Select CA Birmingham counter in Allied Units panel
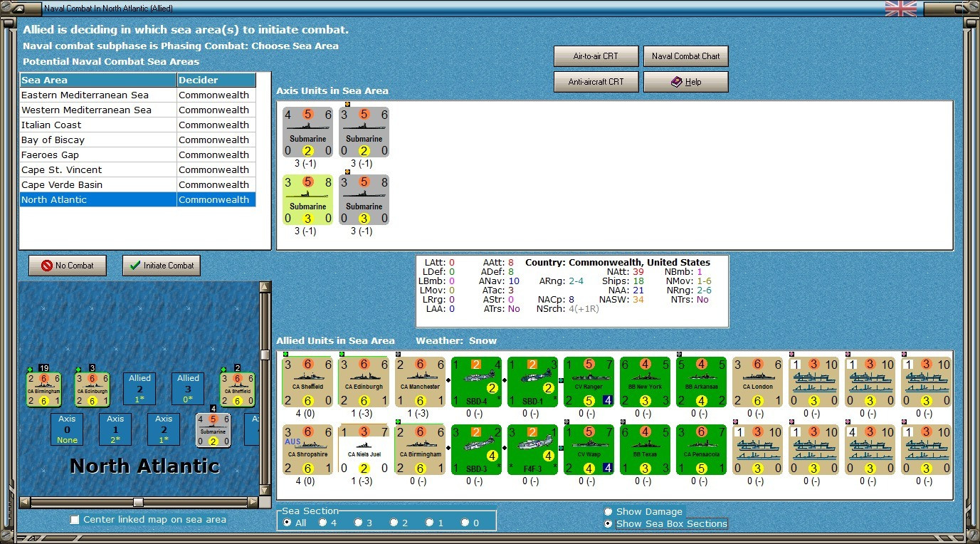This screenshot has height=544, width=980. tap(420, 449)
